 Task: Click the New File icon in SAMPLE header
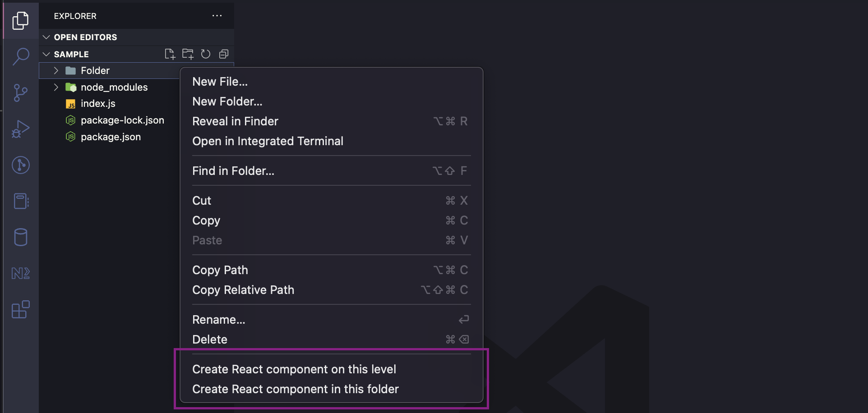170,54
